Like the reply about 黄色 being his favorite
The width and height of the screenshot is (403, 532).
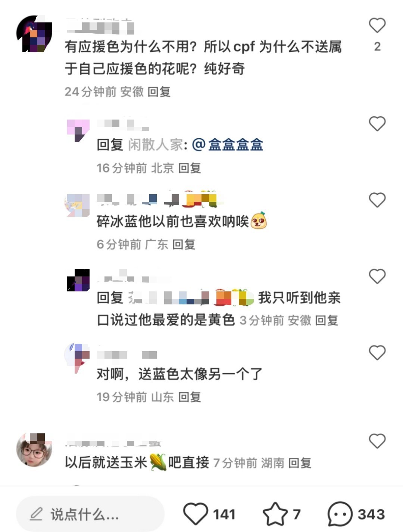pos(377,276)
